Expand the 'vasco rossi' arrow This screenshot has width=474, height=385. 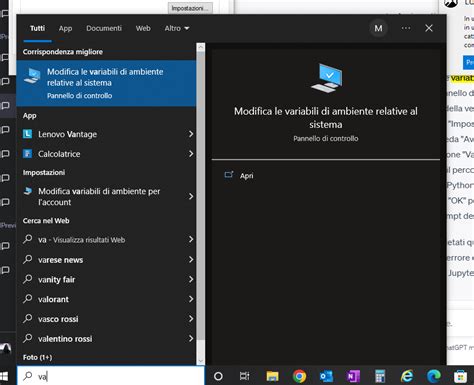point(191,319)
